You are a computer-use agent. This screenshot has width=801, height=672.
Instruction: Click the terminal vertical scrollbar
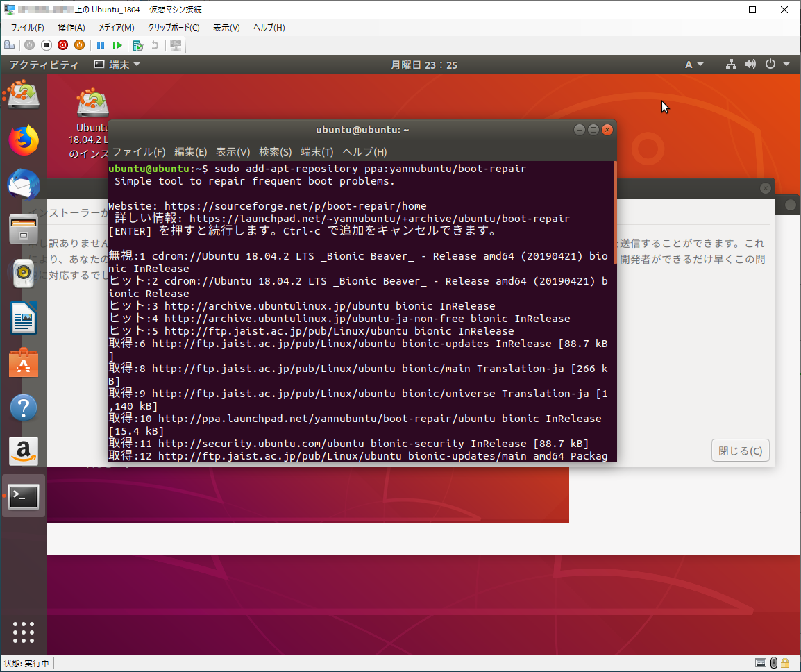tap(614, 213)
